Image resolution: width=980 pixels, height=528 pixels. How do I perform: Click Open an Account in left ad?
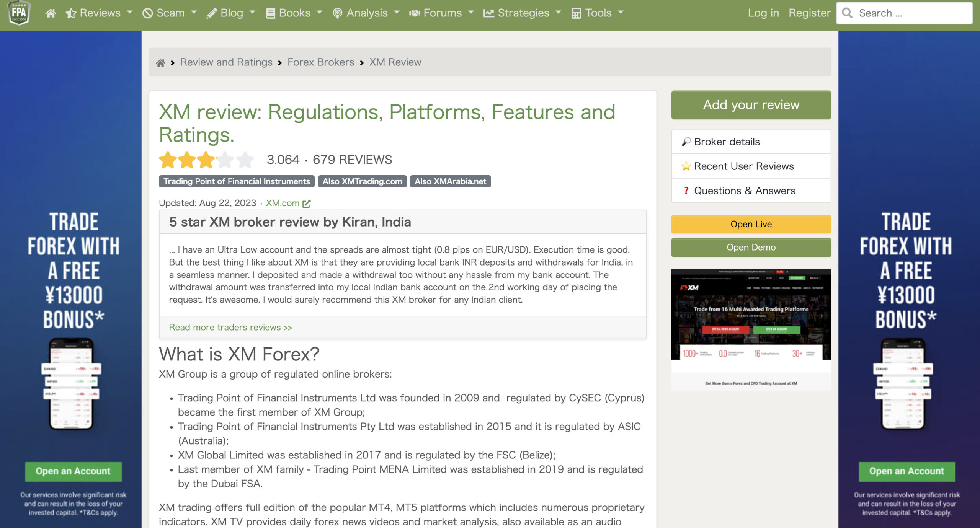73,471
